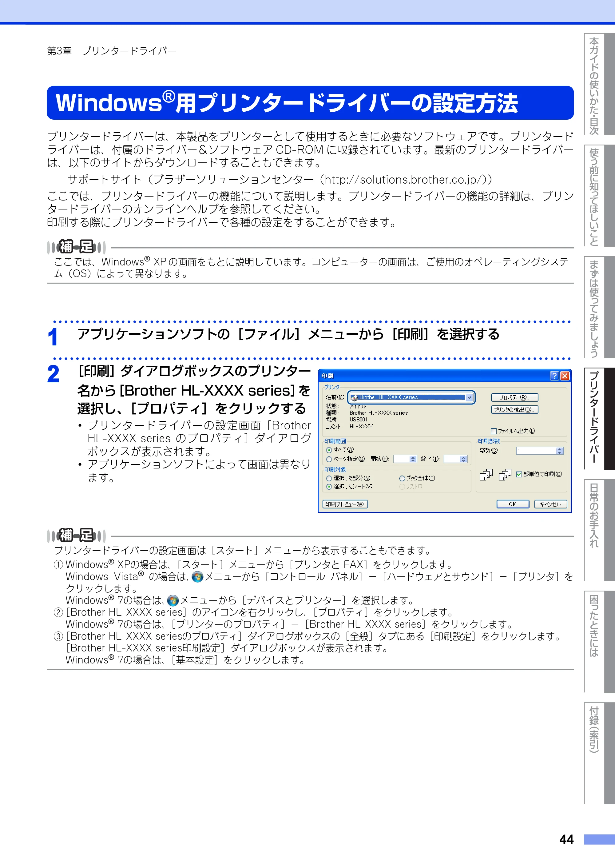
Task: Click the 第3章 プリンタードライバー chapter header text
Action: tap(112, 51)
